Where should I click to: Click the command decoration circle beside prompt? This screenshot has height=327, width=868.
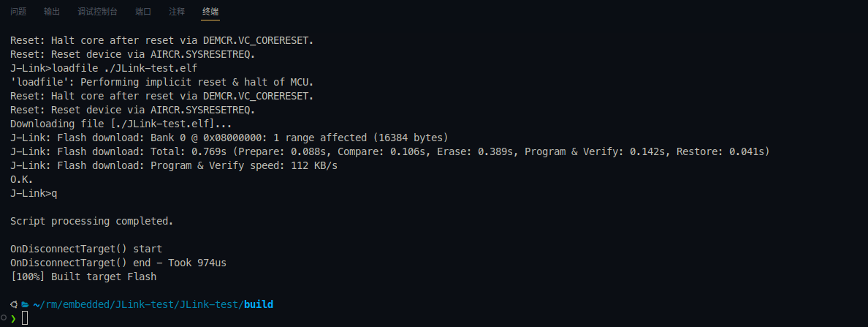point(4,318)
